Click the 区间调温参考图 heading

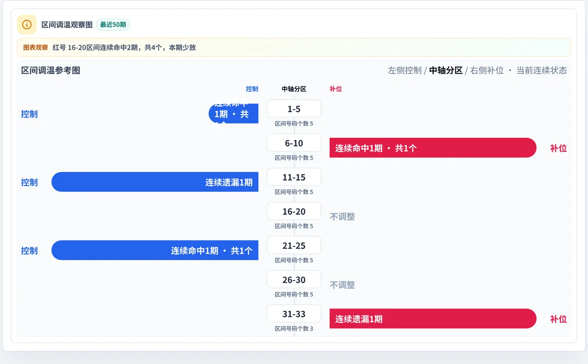click(51, 70)
